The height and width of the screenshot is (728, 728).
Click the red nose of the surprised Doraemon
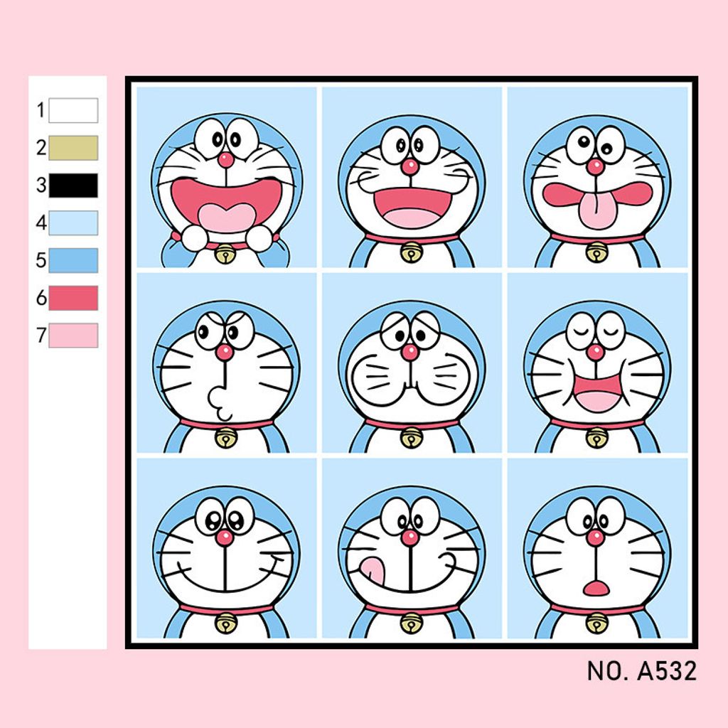click(x=595, y=537)
